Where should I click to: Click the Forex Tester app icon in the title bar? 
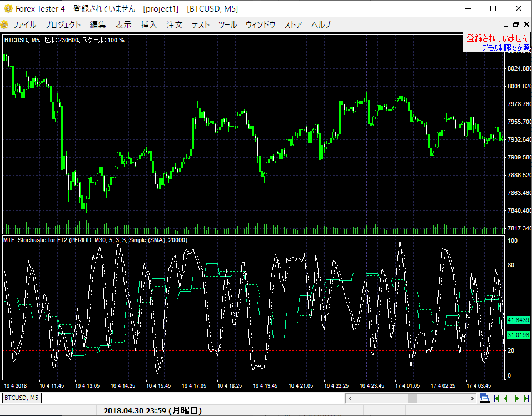(8, 8)
